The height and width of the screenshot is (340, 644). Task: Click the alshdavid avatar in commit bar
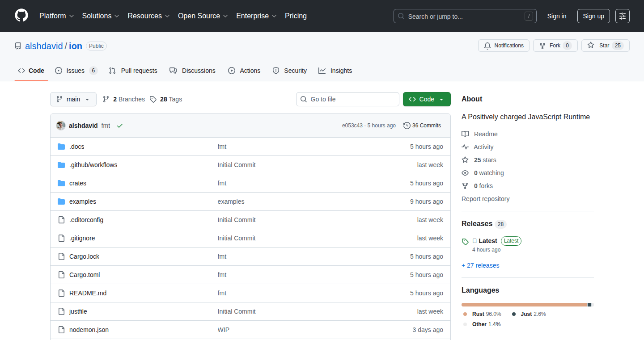coord(61,126)
